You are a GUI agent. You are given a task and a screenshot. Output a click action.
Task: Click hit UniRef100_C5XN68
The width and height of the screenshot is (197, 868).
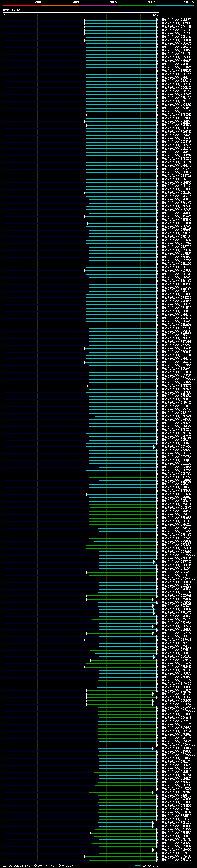tap(177, 467)
